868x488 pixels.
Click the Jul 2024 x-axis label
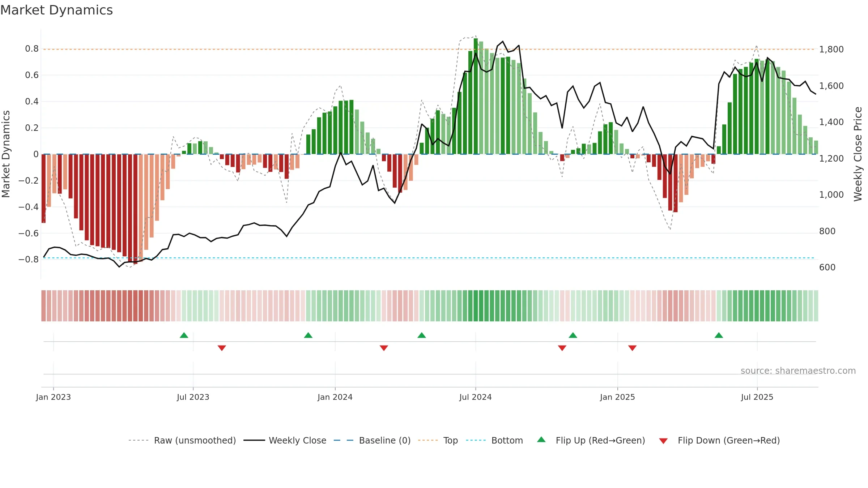click(x=476, y=397)
